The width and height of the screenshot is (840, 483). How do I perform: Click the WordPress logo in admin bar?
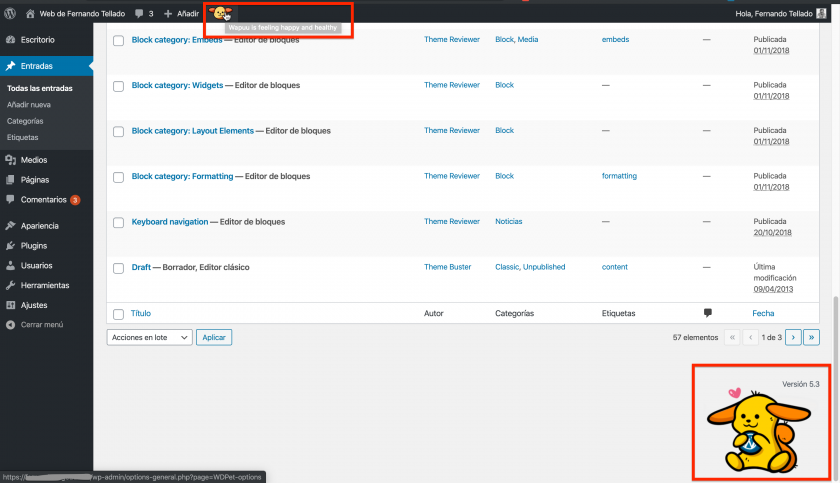pyautogui.click(x=10, y=14)
